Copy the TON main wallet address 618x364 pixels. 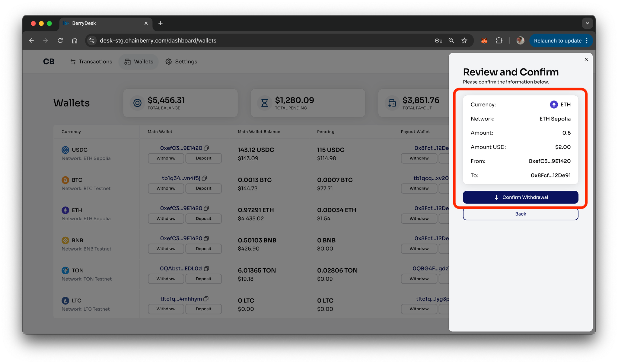click(207, 269)
